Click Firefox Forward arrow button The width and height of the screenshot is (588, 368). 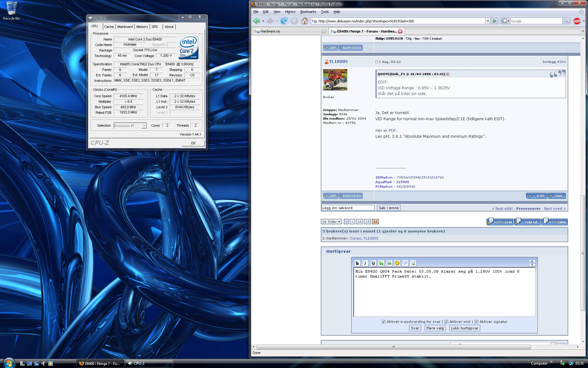tap(270, 21)
